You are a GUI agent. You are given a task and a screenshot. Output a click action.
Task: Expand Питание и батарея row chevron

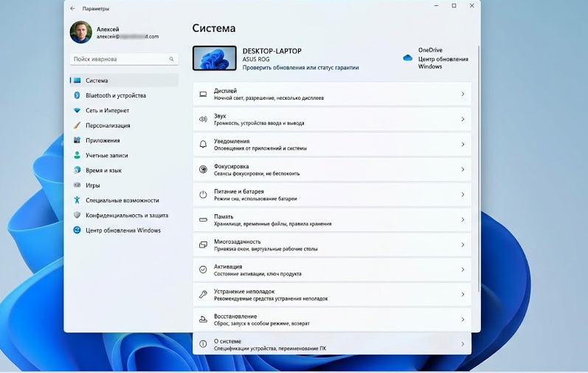click(463, 194)
